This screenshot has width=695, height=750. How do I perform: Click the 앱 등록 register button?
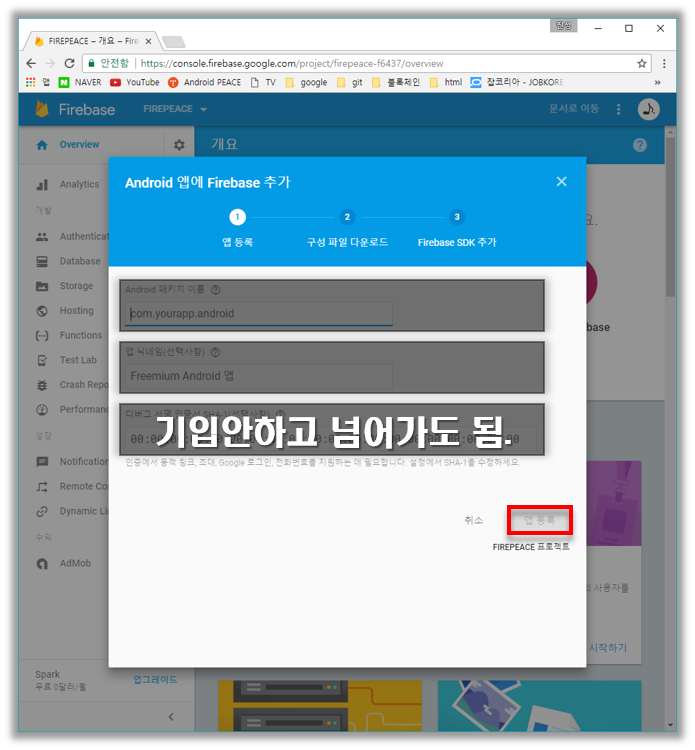(x=540, y=520)
